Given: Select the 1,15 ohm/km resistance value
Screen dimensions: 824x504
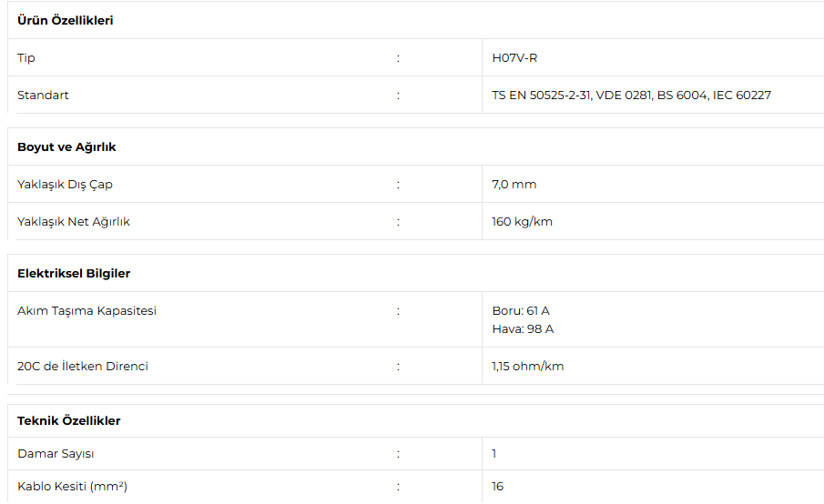Looking at the screenshot, I should click(527, 367).
